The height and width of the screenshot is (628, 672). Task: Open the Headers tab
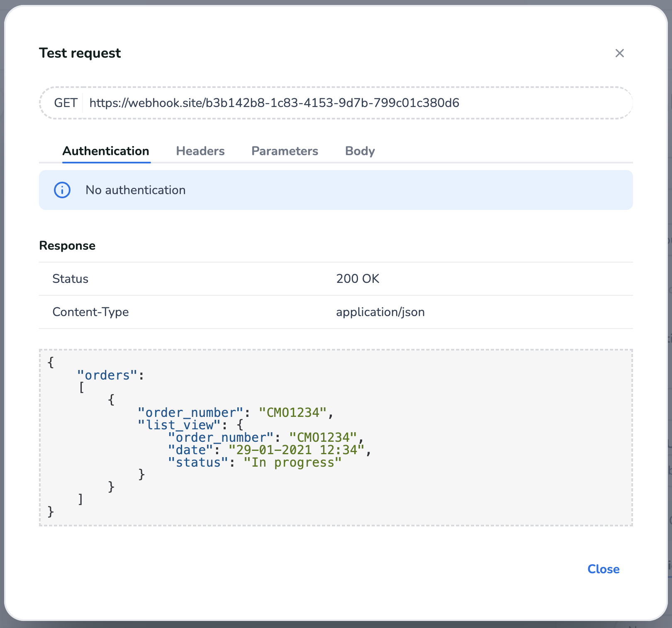point(200,151)
